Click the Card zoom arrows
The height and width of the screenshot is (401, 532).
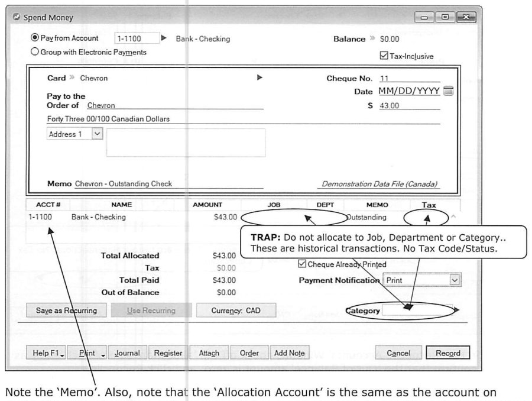pyautogui.click(x=72, y=77)
